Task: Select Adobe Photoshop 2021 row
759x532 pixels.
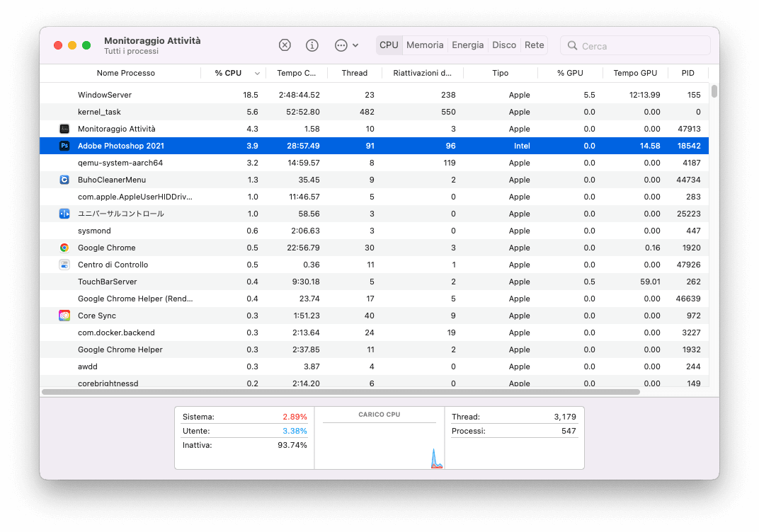Action: click(x=374, y=146)
